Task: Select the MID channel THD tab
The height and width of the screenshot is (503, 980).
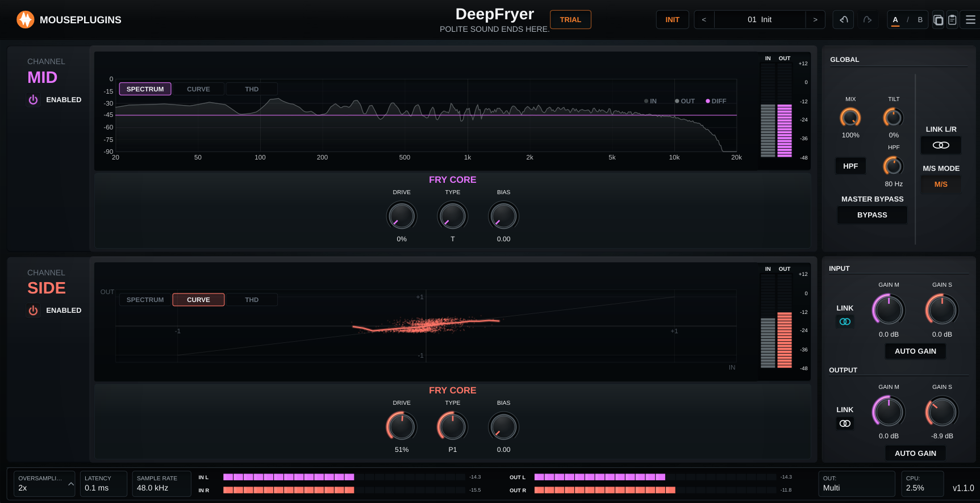Action: (252, 89)
